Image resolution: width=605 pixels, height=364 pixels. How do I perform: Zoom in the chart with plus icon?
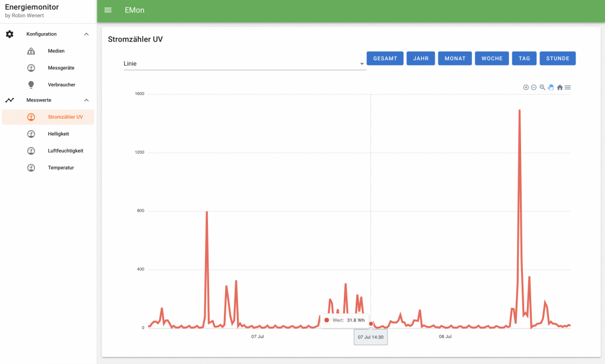(526, 87)
